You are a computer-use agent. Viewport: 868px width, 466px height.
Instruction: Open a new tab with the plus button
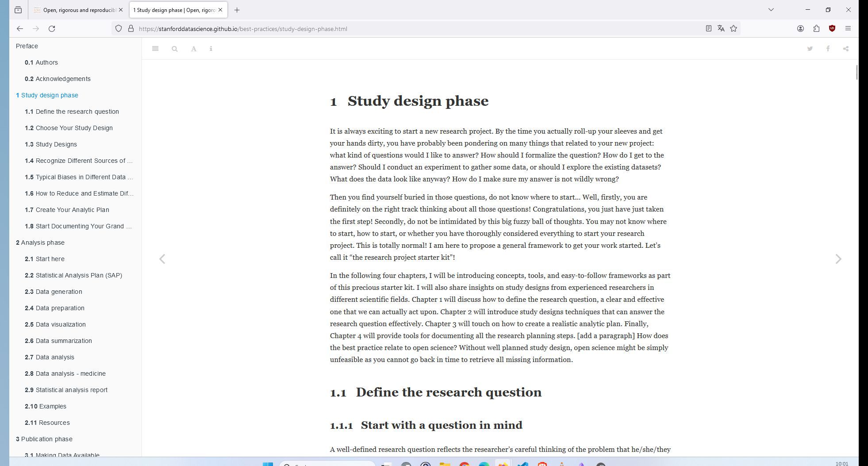[237, 10]
